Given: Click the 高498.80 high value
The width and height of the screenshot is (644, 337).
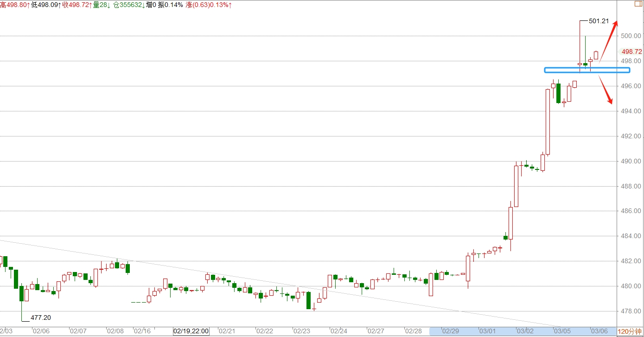Looking at the screenshot, I should [15, 5].
